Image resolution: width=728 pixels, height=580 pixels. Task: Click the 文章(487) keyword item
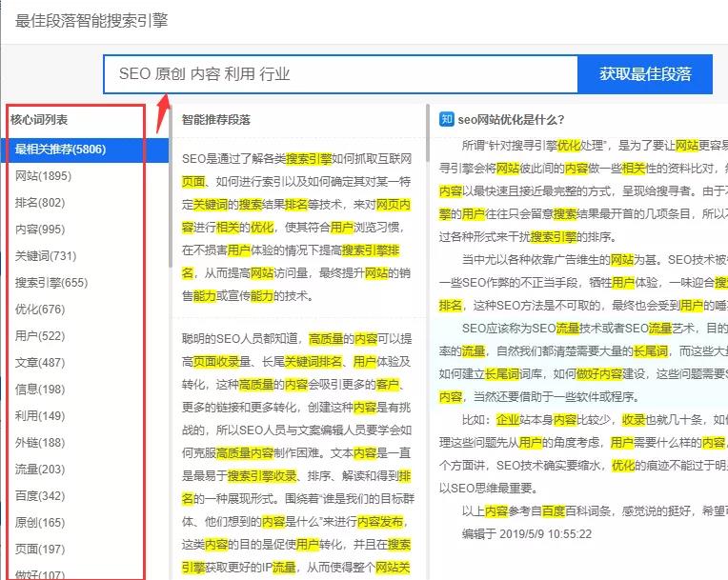(40, 362)
